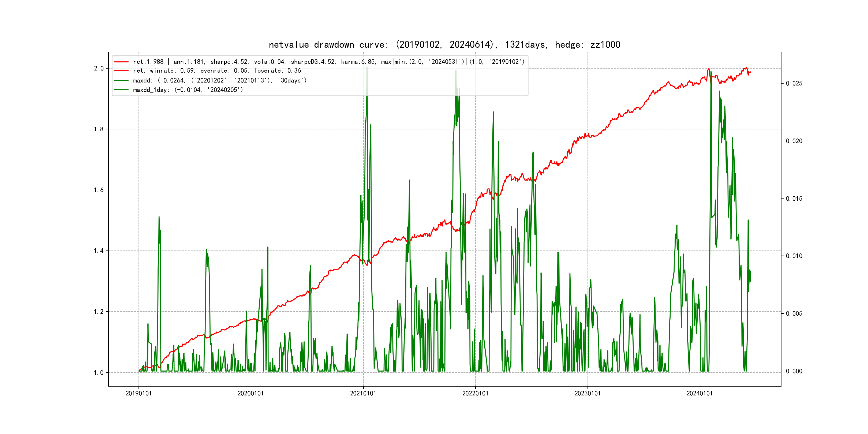Click the 2.0 left y-axis label
The image size is (868, 434).
click(99, 68)
